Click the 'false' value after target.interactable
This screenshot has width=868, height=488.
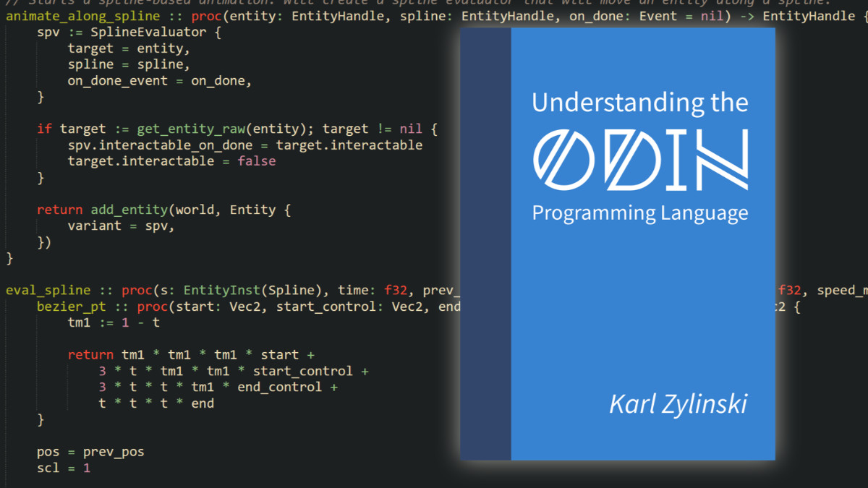pyautogui.click(x=256, y=161)
